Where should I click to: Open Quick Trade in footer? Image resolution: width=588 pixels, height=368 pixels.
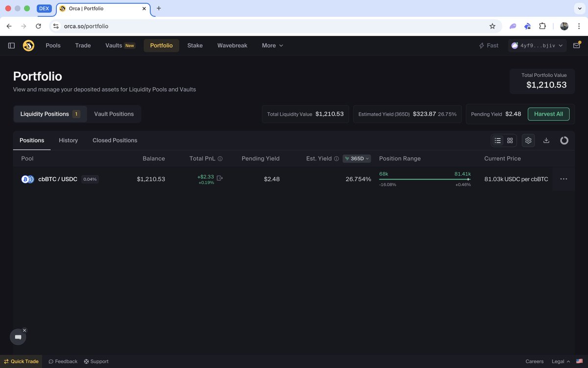click(x=21, y=361)
